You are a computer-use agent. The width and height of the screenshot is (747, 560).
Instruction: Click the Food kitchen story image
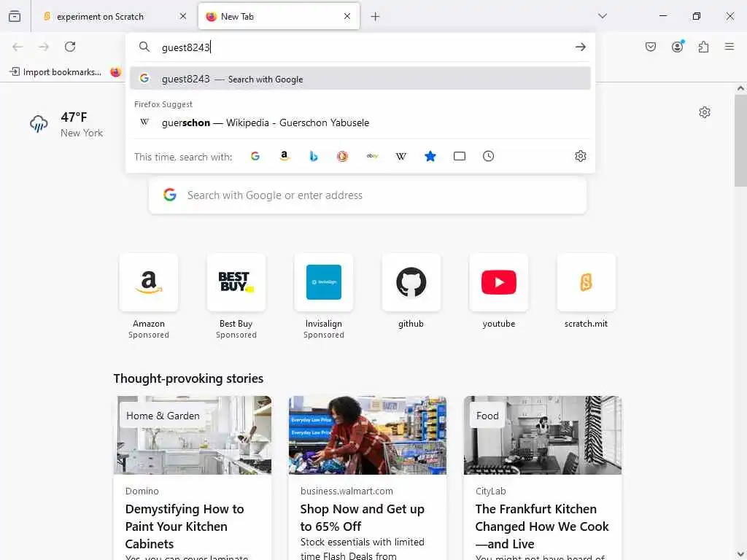click(543, 435)
